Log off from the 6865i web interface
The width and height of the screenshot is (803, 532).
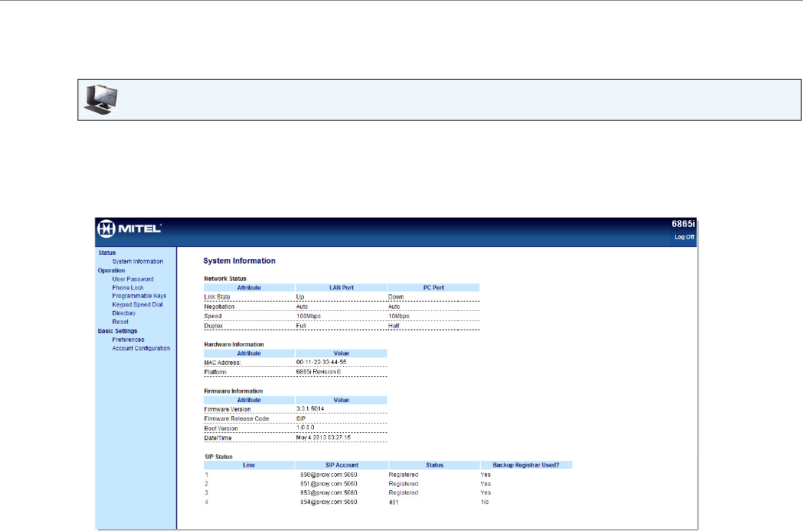(x=684, y=237)
